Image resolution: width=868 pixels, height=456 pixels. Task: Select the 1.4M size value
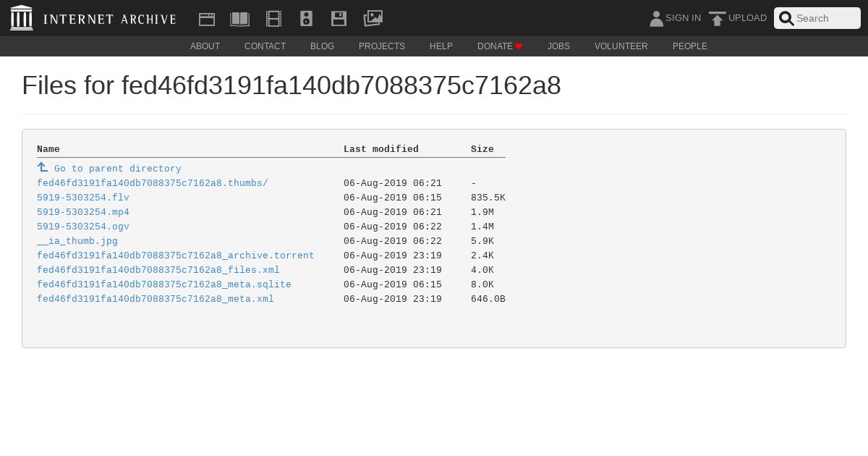pos(482,227)
